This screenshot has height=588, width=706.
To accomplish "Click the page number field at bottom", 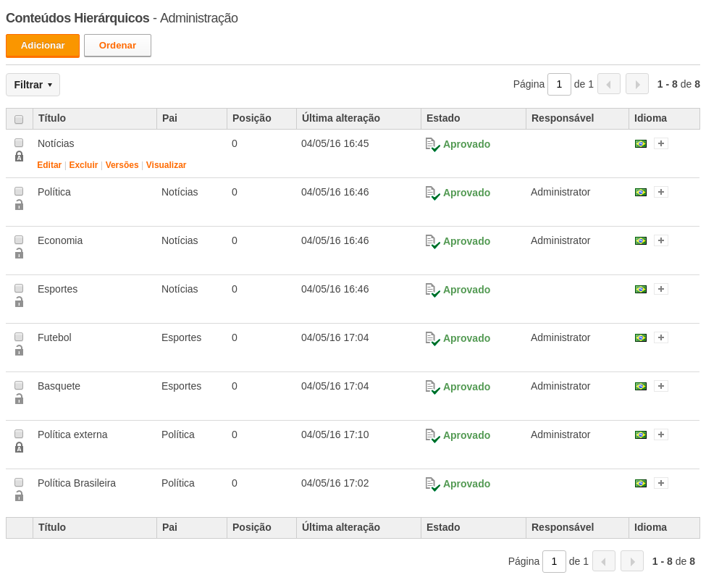I will pos(554,561).
